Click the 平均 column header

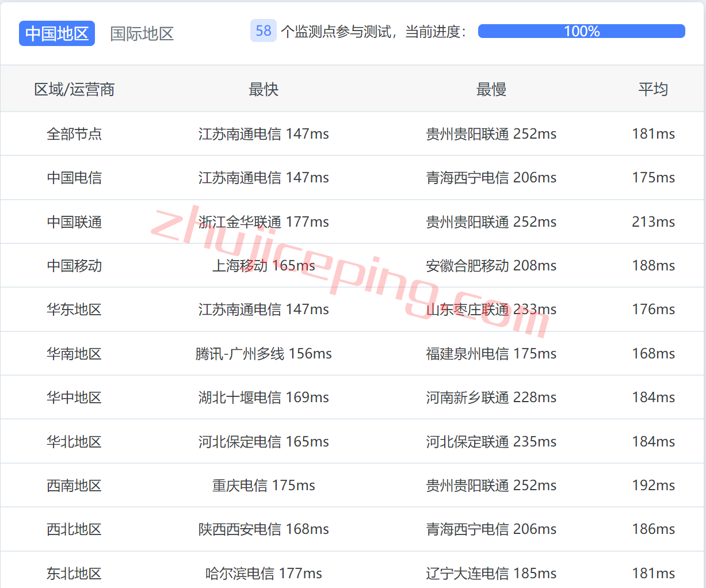click(653, 89)
